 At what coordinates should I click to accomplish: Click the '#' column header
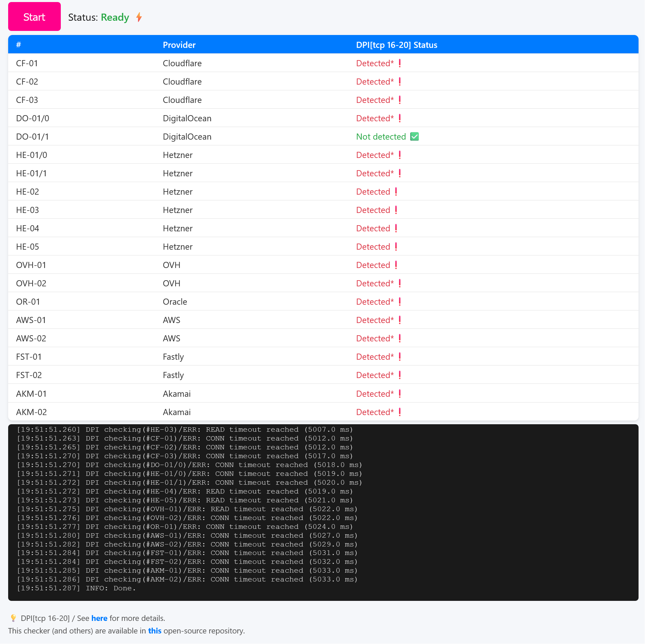(x=19, y=44)
